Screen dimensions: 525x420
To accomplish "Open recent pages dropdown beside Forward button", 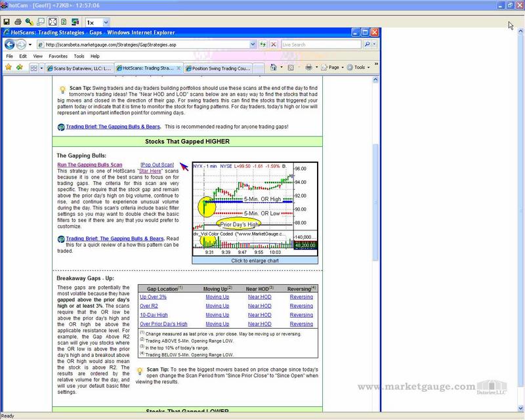I will point(30,45).
